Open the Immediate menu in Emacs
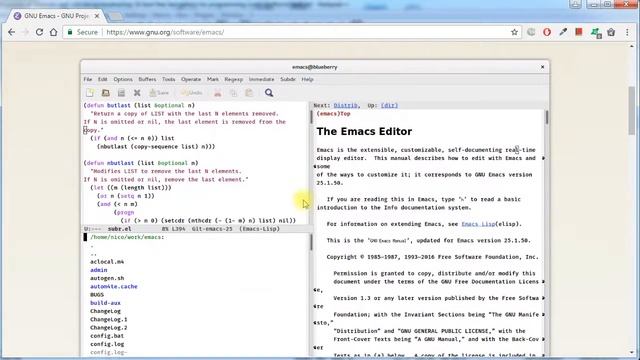Screen dimensions: 640x360 [x=262, y=79]
